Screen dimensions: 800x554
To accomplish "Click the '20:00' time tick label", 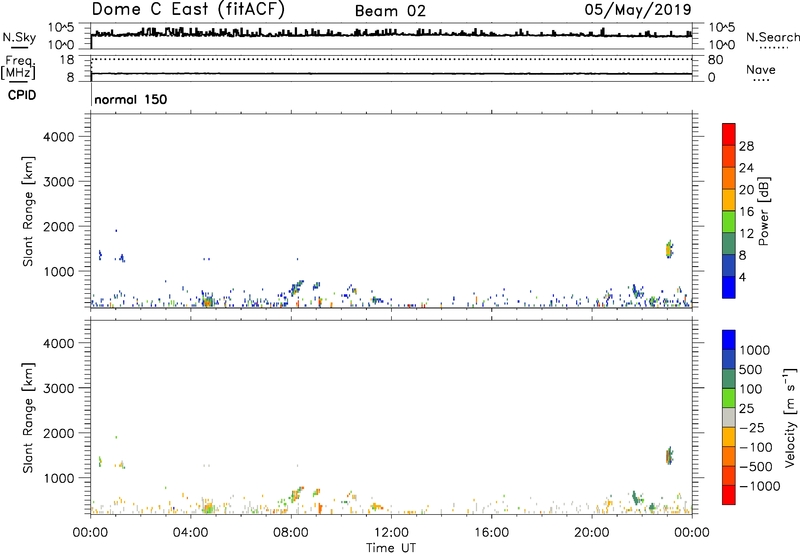I will point(592,533).
